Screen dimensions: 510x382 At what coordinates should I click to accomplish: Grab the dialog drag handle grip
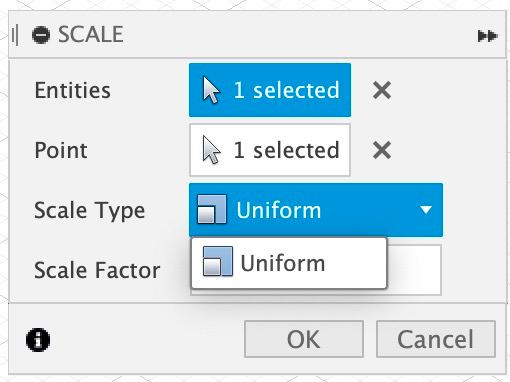tap(15, 35)
